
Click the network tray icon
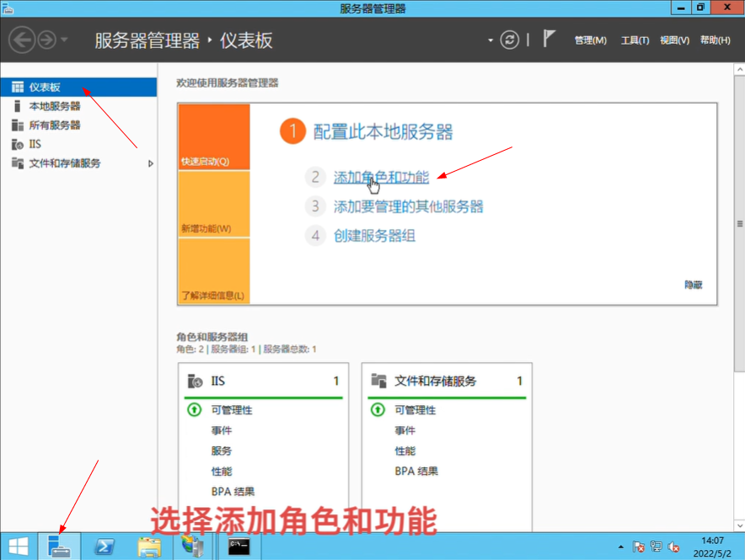point(657,547)
